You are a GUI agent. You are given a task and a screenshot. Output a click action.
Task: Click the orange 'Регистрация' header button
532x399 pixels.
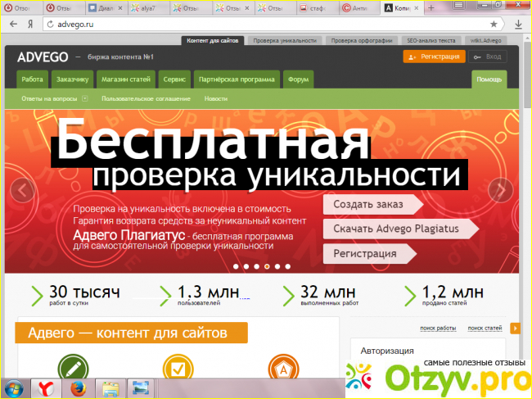tap(434, 57)
